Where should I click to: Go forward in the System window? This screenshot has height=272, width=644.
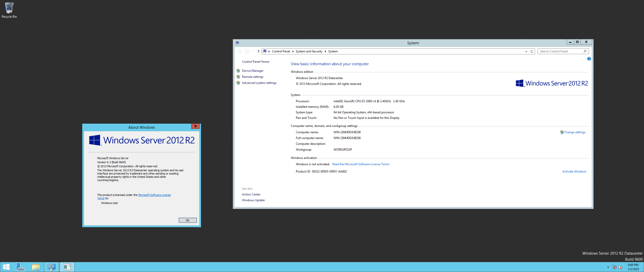pyautogui.click(x=247, y=51)
